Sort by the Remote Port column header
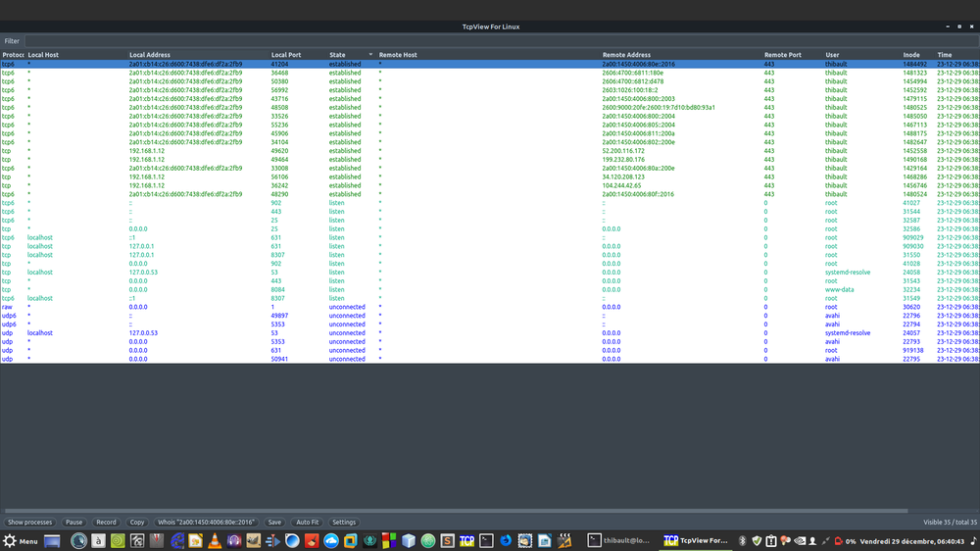This screenshot has height=551, width=980. tap(782, 55)
